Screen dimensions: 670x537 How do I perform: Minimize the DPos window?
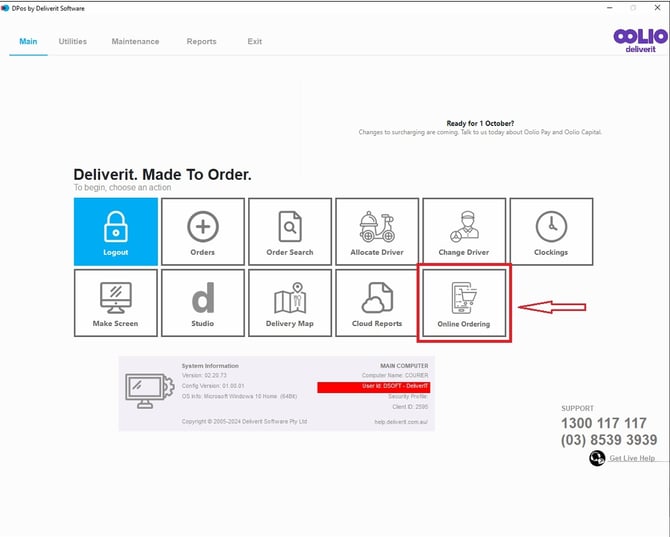(x=610, y=8)
